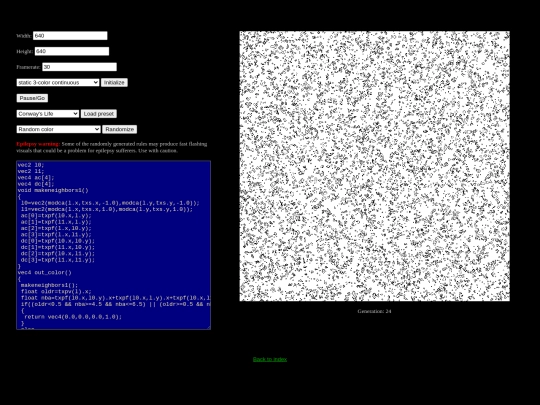Open the static 3-color continuous dropdown
The image size is (540, 405).
(58, 83)
